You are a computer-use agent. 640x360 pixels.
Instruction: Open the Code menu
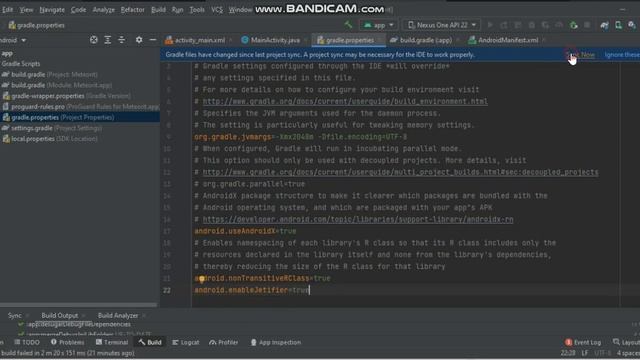pos(78,9)
